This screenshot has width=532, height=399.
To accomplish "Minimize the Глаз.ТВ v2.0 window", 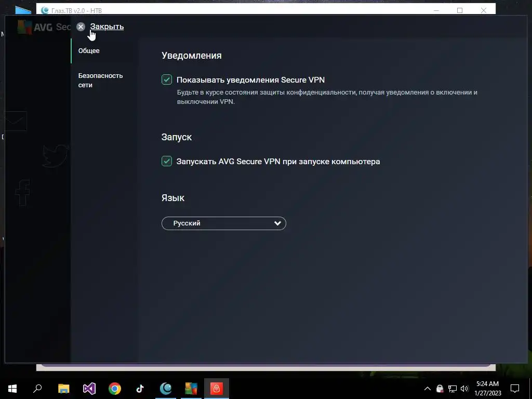I will pyautogui.click(x=436, y=10).
